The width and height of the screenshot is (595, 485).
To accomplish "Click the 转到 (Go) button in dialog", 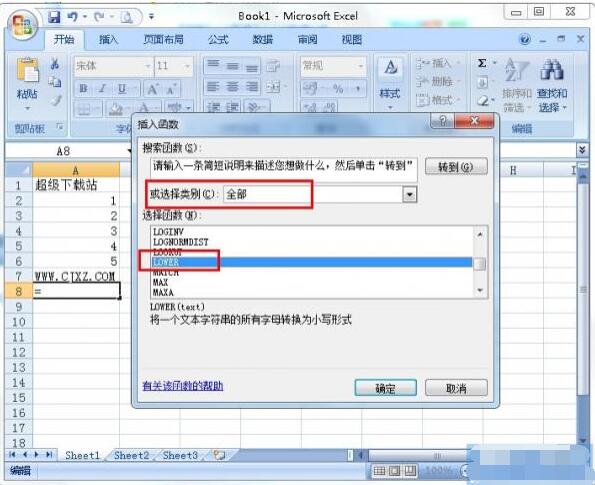I will 456,167.
